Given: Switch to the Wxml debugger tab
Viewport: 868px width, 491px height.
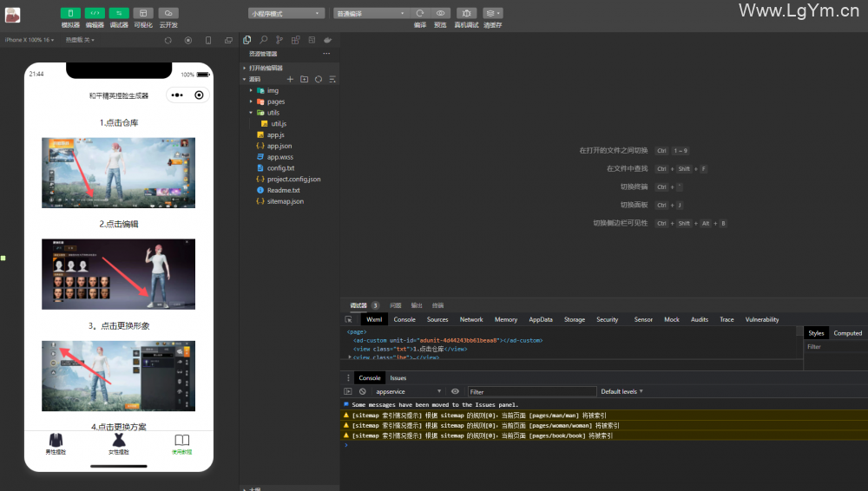Looking at the screenshot, I should [373, 319].
